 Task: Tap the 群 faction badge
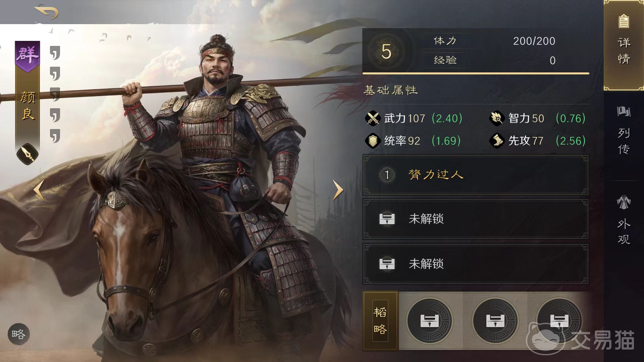[28, 56]
